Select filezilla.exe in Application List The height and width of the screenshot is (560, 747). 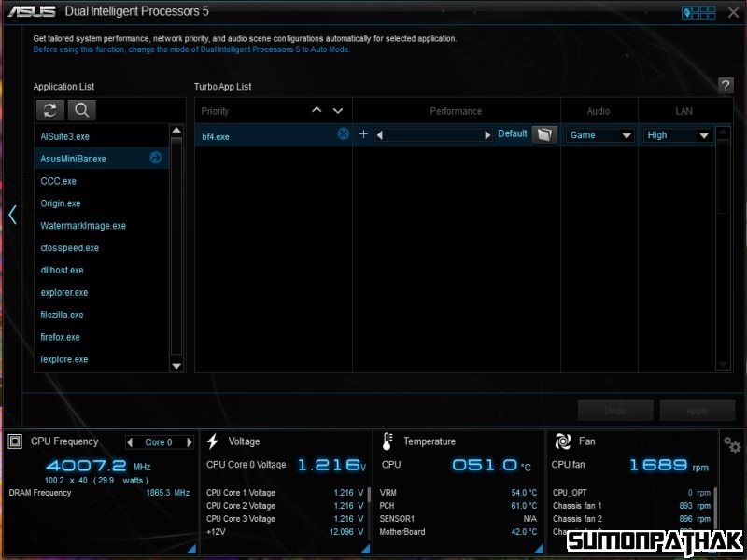click(102, 315)
